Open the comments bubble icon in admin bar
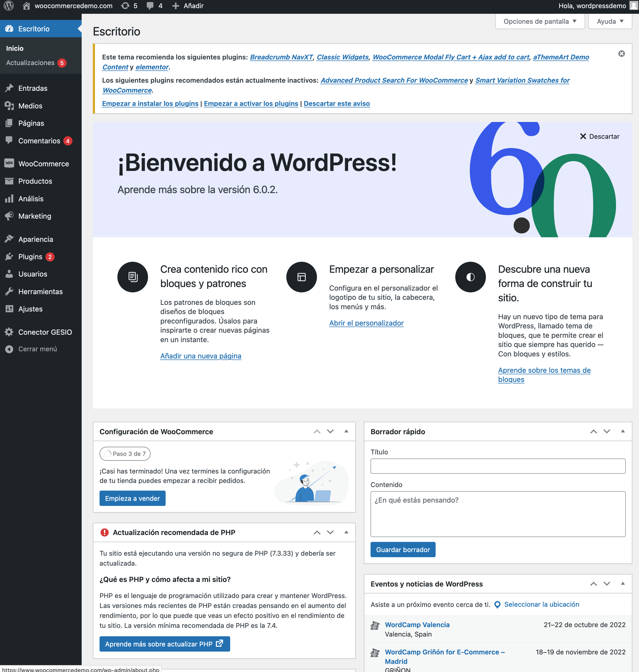The image size is (639, 672). (150, 6)
